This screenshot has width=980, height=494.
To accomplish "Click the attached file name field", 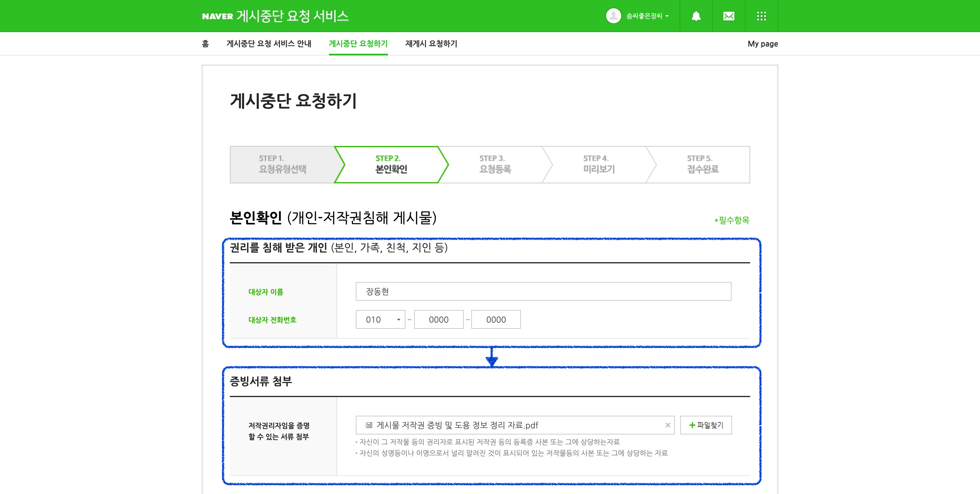I will [515, 425].
